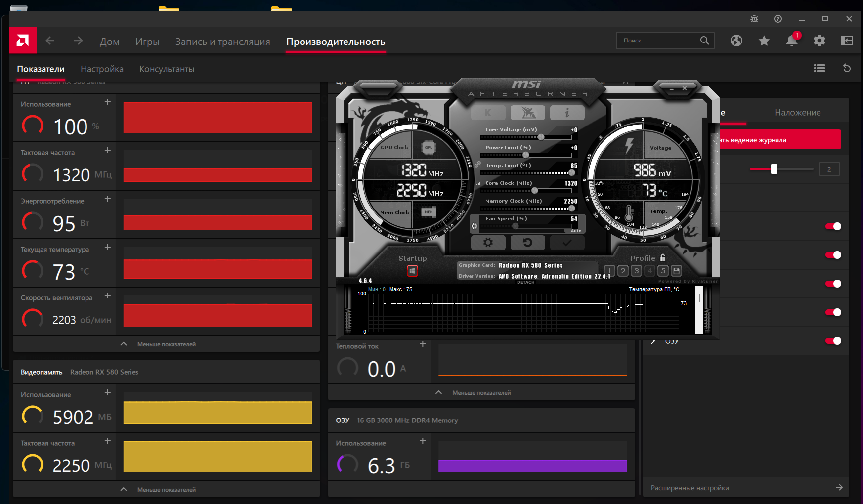The width and height of the screenshot is (863, 504).
Task: Open Afterburner OC Scanner jet icon
Action: (x=528, y=113)
